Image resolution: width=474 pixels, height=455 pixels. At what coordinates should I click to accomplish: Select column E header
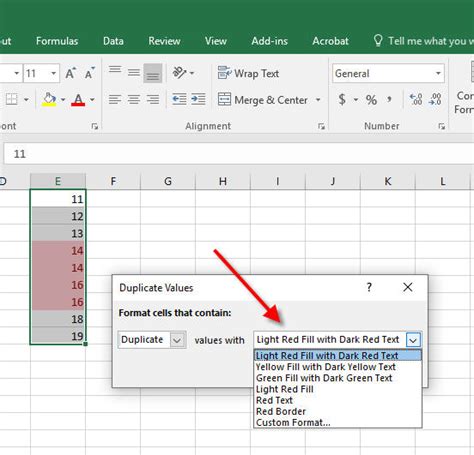(x=58, y=181)
